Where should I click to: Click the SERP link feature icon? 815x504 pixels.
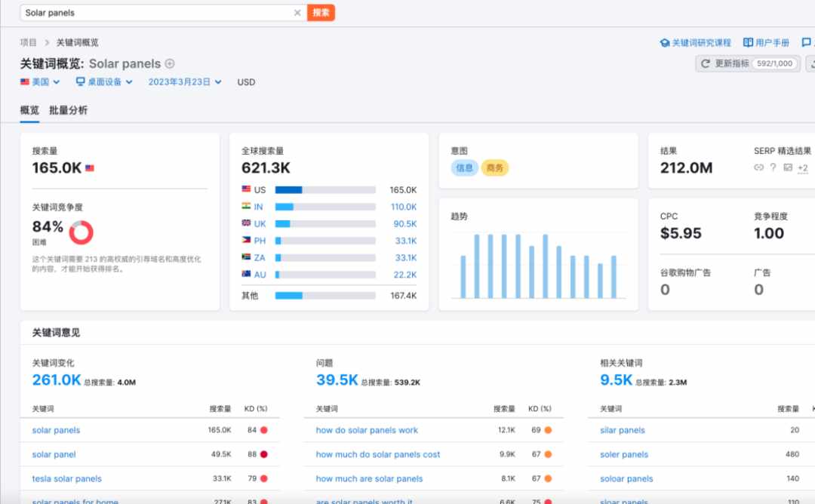(759, 167)
